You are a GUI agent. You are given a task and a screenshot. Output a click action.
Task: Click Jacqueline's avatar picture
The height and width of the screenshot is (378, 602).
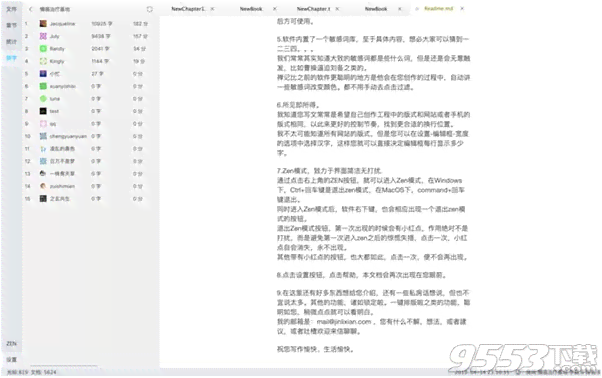coord(43,24)
